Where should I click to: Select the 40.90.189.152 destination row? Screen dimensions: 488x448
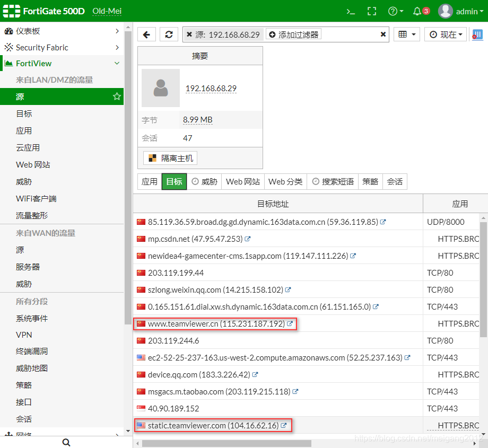(306, 408)
